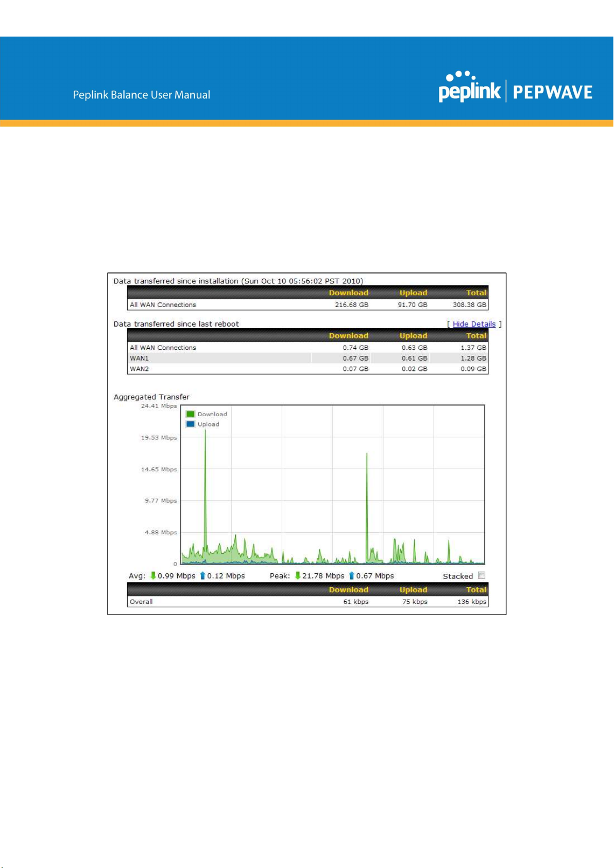This screenshot has height=868, width=614.
Task: Click the 0.12 Mbps average upload value
Action: pyautogui.click(x=226, y=576)
